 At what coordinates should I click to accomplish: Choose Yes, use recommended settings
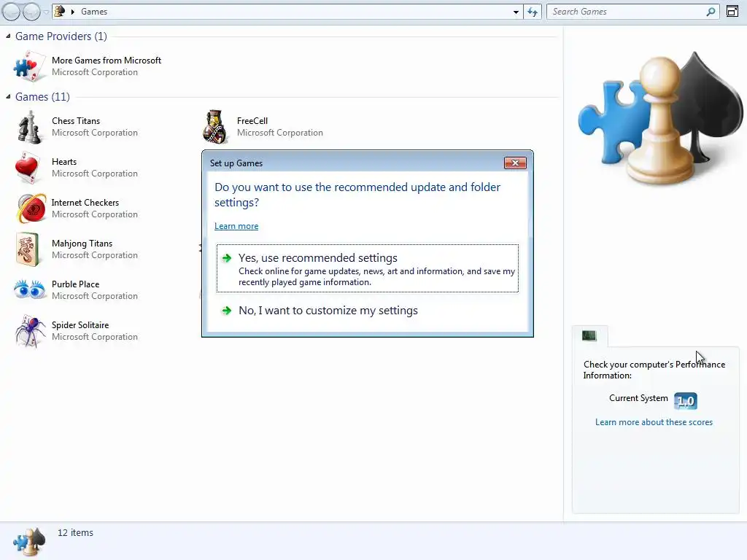click(368, 268)
